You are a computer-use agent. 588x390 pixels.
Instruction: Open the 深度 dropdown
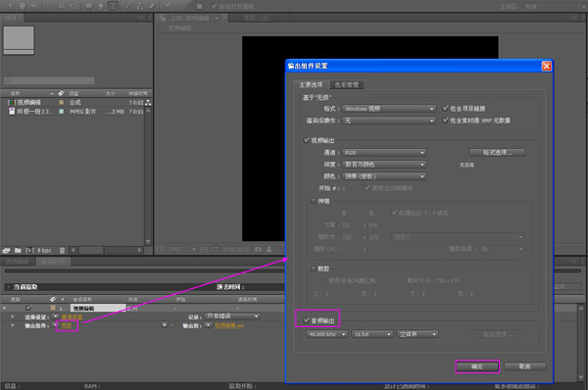pyautogui.click(x=384, y=165)
